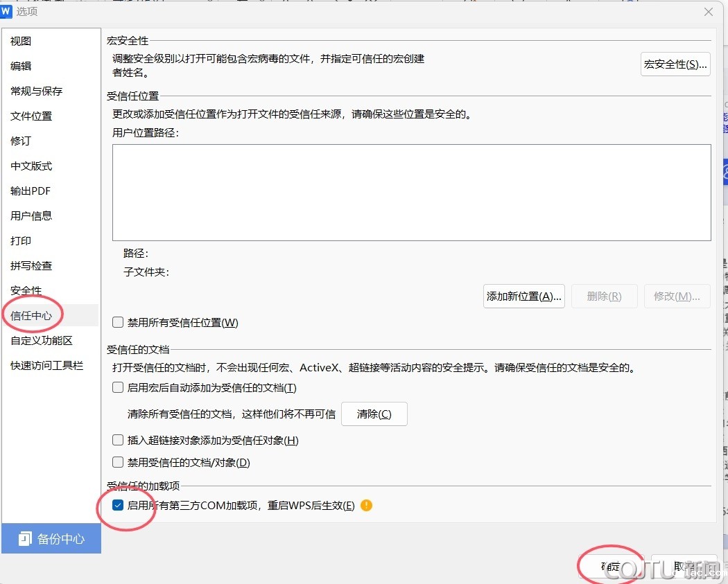Click 清除(C) to clear trusted documents
The width and height of the screenshot is (728, 584).
click(x=374, y=414)
